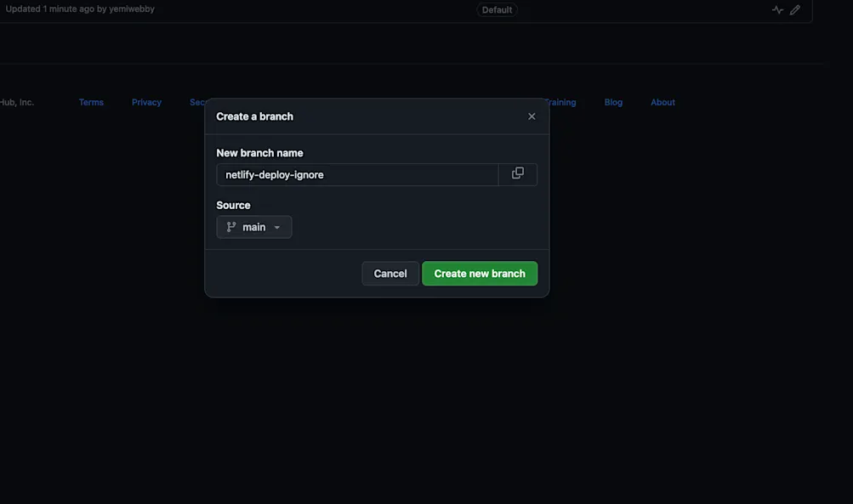
Task: Open the Terms link
Action: point(90,101)
